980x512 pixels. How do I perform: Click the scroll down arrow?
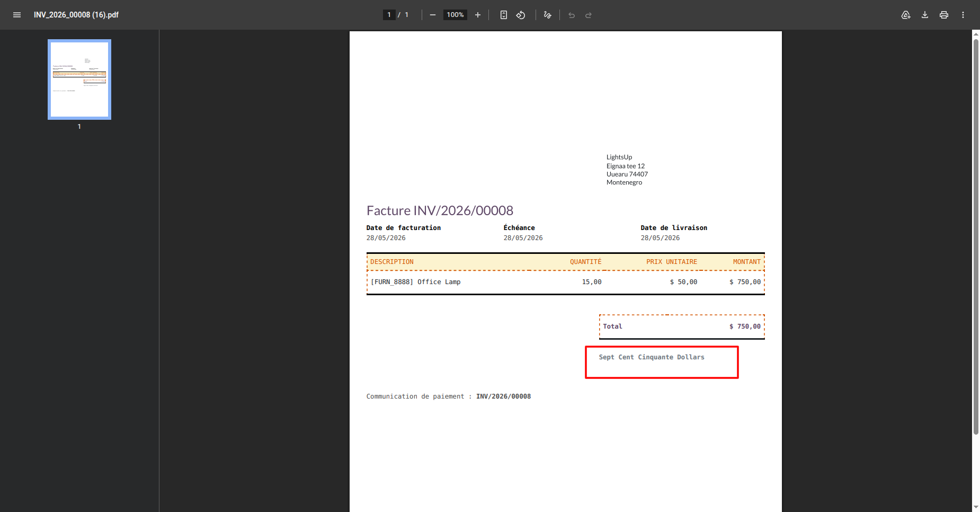pos(976,507)
